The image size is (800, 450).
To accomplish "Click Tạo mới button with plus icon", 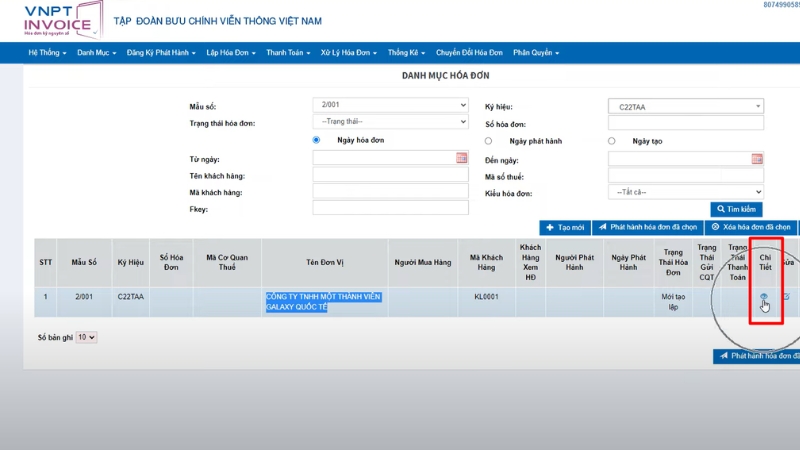I will click(x=564, y=228).
